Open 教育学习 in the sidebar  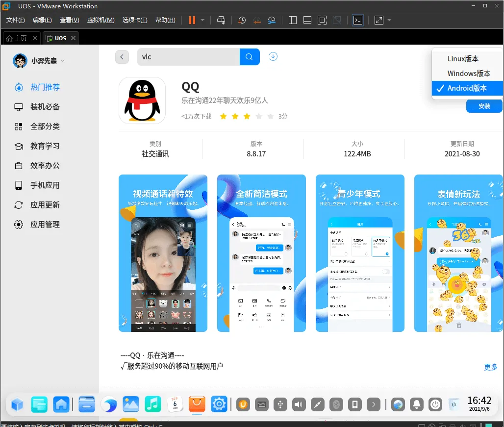point(37,146)
